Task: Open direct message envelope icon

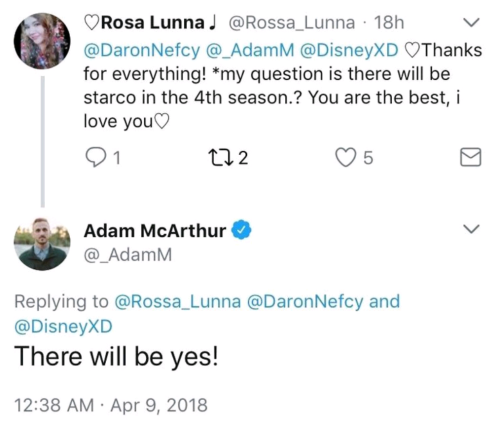Action: tap(471, 157)
